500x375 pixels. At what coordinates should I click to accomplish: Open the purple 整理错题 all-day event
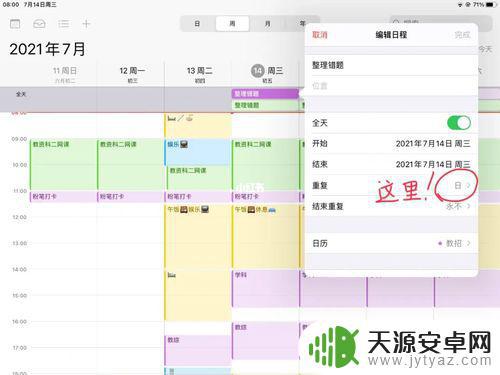(265, 94)
